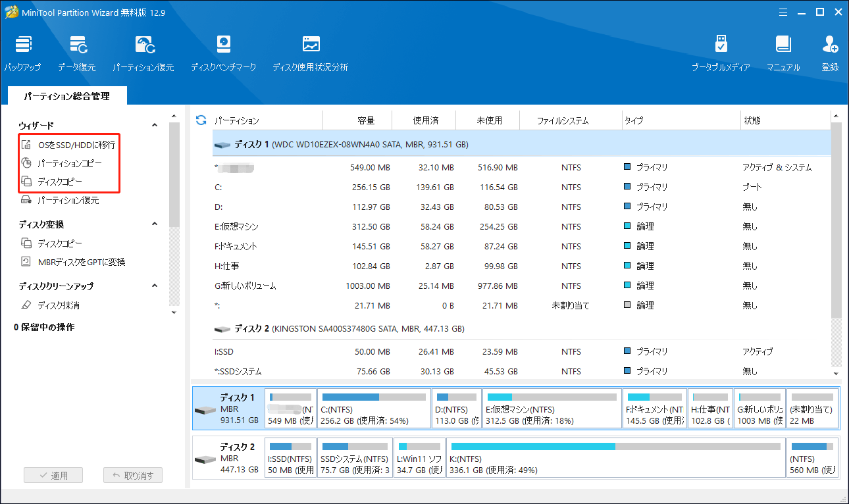Click the 取り消す undo button
This screenshot has height=504, width=849.
[x=133, y=476]
